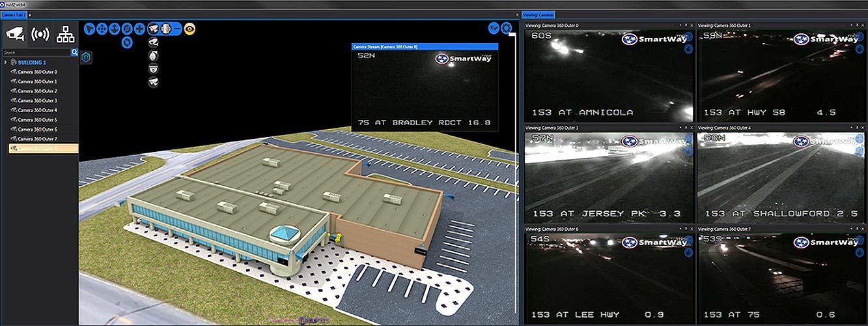
Task: Click the plus add tool
Action: (x=139, y=29)
